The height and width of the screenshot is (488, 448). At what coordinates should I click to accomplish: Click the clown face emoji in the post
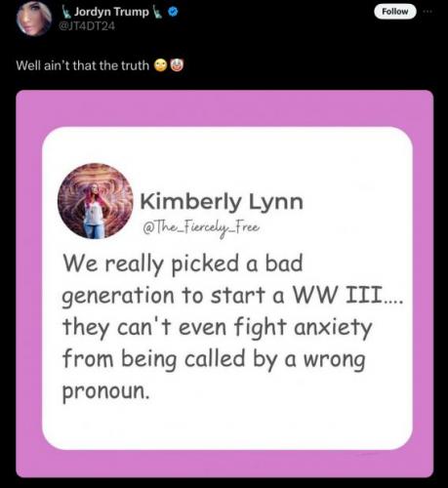tap(177, 65)
